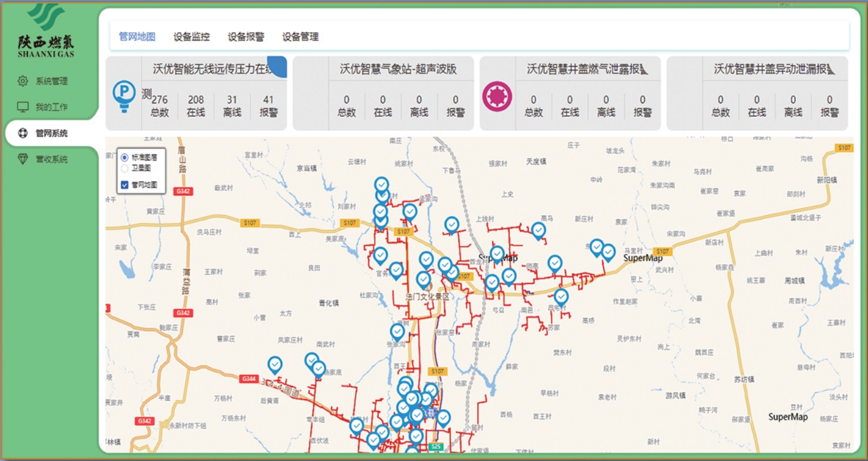Click the 法门文化景区 map label
Screen dimensions: 868x461
(x=429, y=297)
